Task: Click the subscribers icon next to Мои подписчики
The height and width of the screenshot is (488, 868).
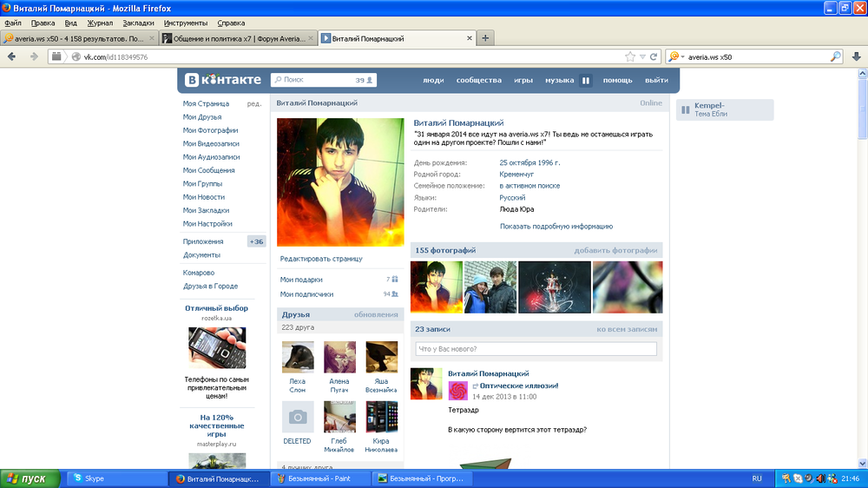Action: (x=395, y=294)
